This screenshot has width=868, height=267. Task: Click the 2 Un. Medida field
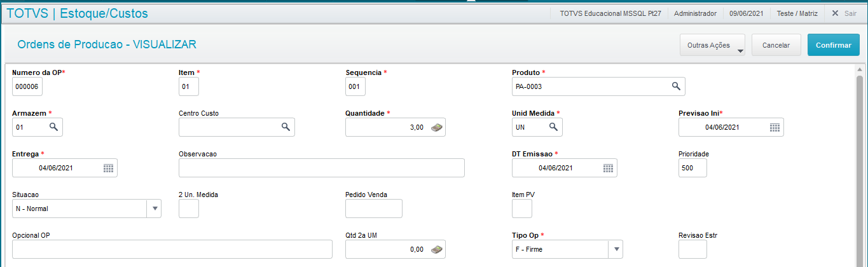pos(189,209)
